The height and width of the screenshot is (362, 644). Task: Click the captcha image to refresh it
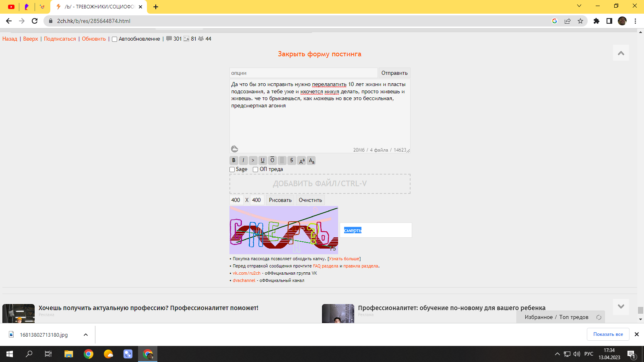[284, 230]
